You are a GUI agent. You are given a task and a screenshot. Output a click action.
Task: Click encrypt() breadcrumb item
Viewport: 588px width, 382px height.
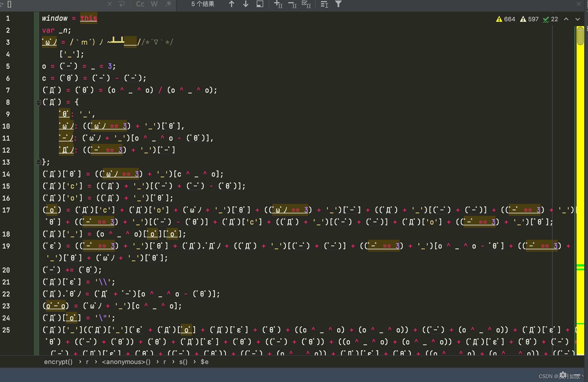tap(58, 362)
